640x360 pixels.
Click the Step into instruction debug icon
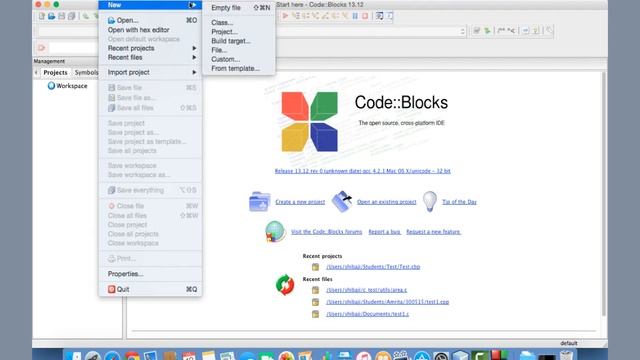tap(345, 16)
